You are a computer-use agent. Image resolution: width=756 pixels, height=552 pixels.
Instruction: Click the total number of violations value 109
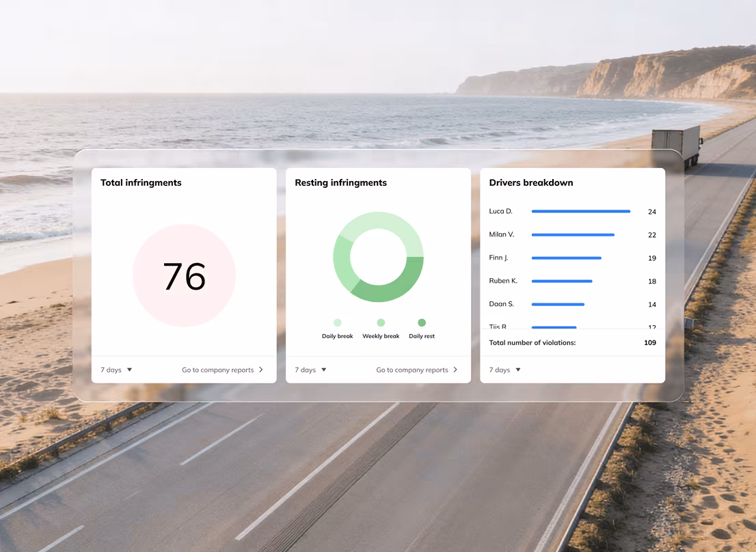click(x=649, y=342)
